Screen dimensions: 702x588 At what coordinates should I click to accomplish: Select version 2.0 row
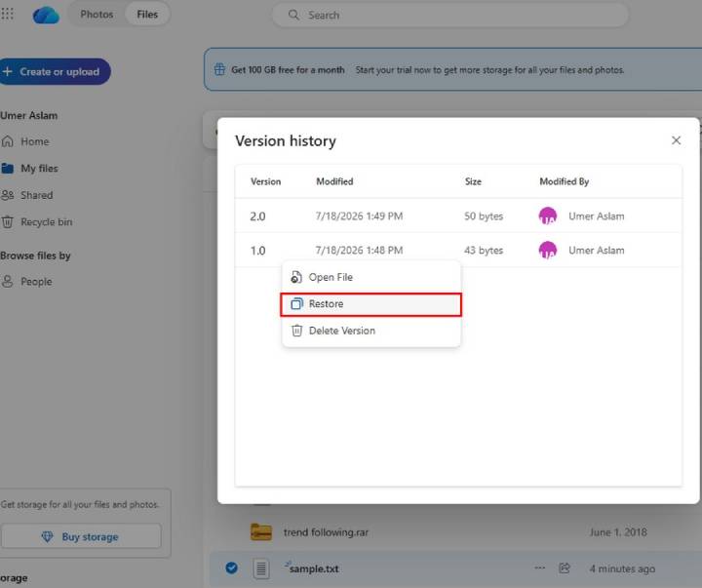click(458, 216)
